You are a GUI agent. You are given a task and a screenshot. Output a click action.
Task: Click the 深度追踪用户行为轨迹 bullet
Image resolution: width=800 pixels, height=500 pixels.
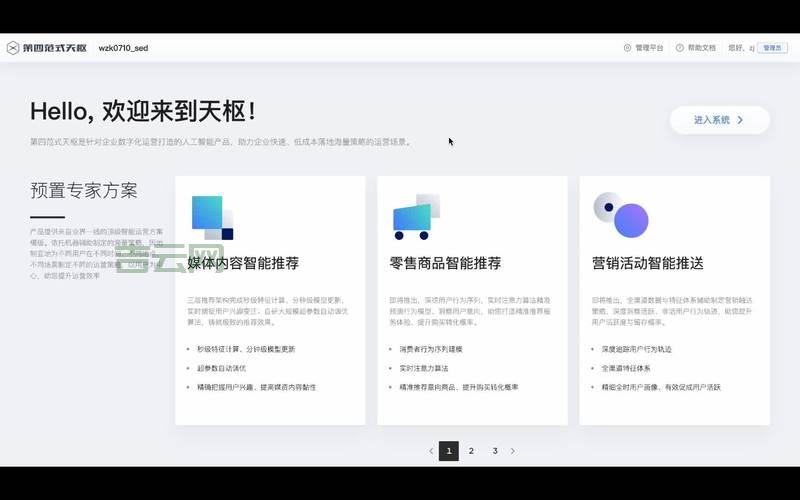pyautogui.click(x=636, y=349)
